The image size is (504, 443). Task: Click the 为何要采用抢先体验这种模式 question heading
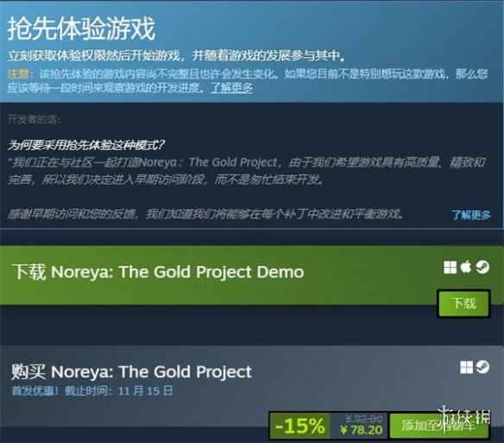(x=85, y=145)
